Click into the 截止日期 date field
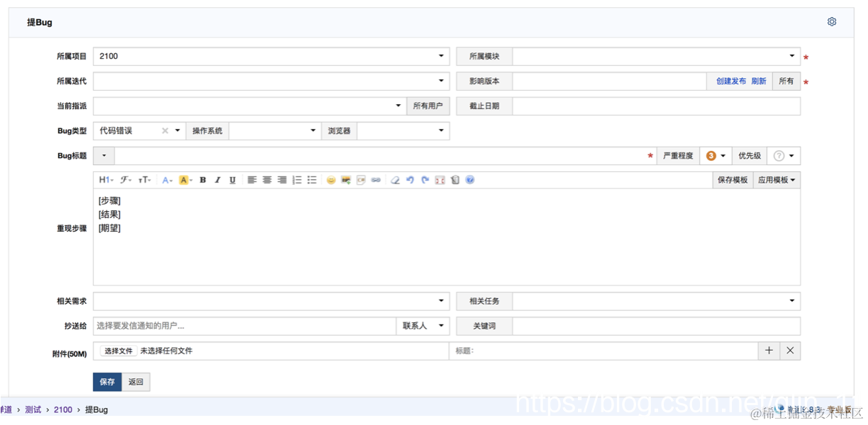868x425 pixels. click(657, 106)
